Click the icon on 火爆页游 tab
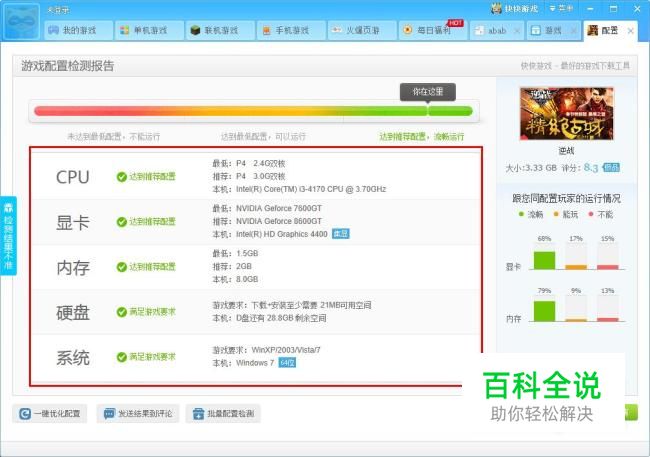The width and height of the screenshot is (650, 457). 337,30
